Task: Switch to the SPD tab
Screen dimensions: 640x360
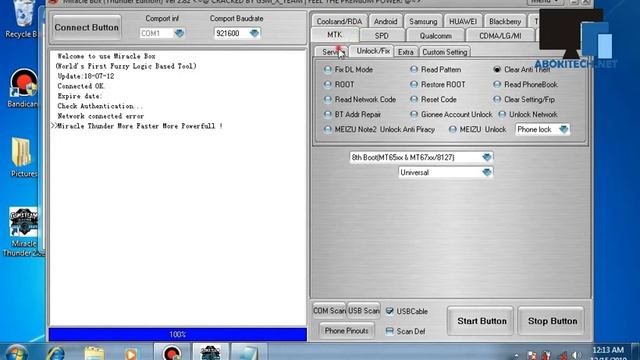Action: [x=382, y=36]
